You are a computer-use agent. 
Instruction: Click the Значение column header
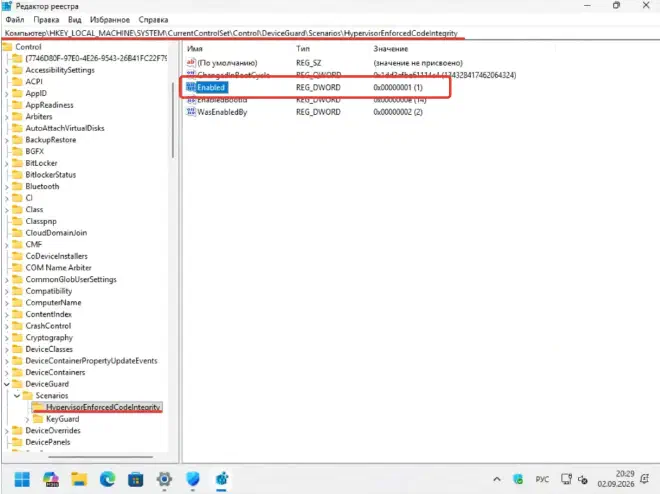391,49
